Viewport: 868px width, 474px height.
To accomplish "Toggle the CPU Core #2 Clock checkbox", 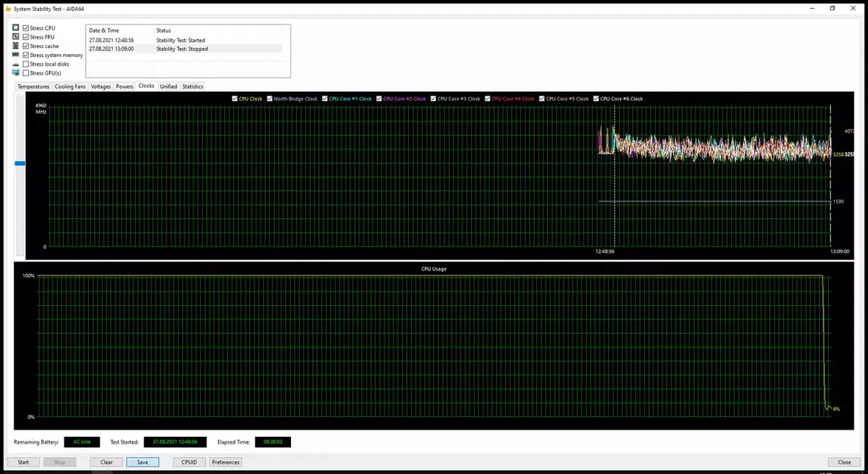I will (379, 99).
